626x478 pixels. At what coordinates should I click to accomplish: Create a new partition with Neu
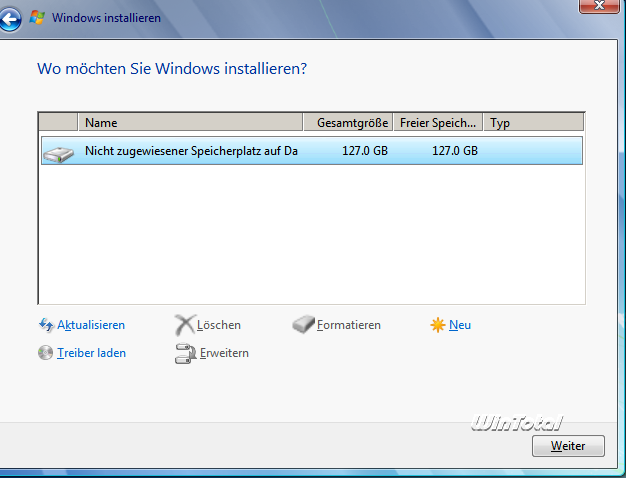[x=460, y=325]
